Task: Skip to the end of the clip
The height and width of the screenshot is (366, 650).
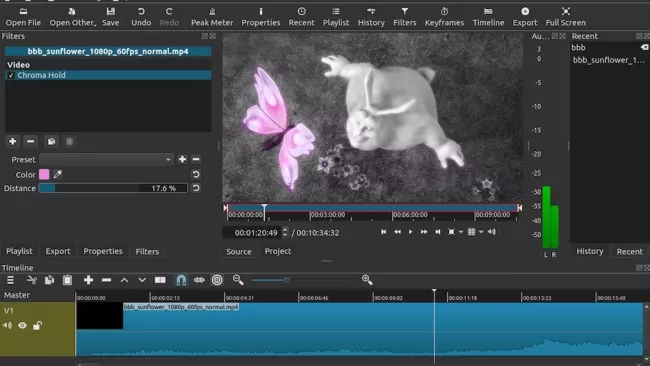Action: pos(437,232)
